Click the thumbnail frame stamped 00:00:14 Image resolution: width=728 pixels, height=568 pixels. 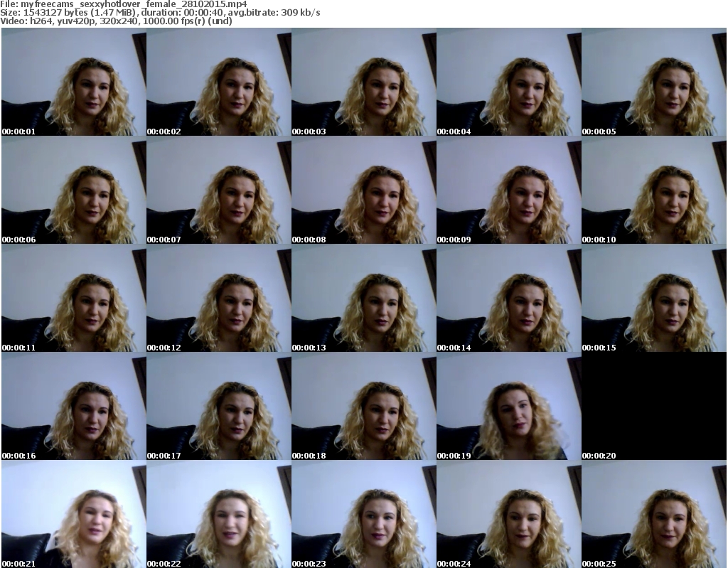click(x=509, y=298)
